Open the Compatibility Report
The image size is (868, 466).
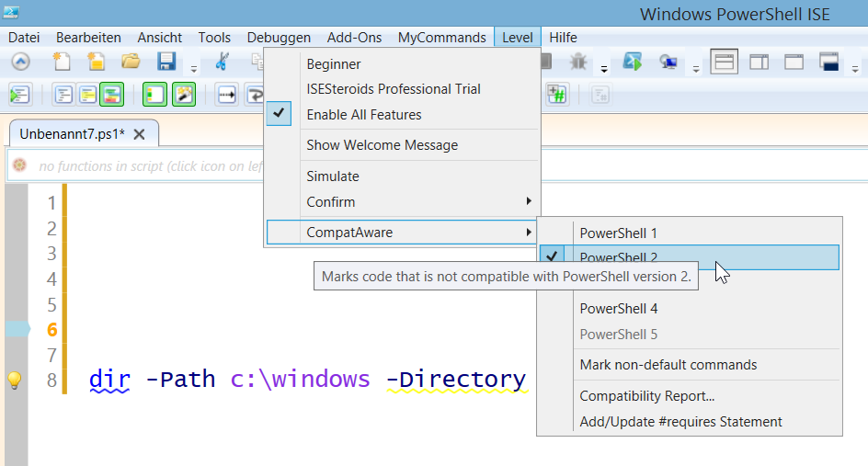click(646, 396)
